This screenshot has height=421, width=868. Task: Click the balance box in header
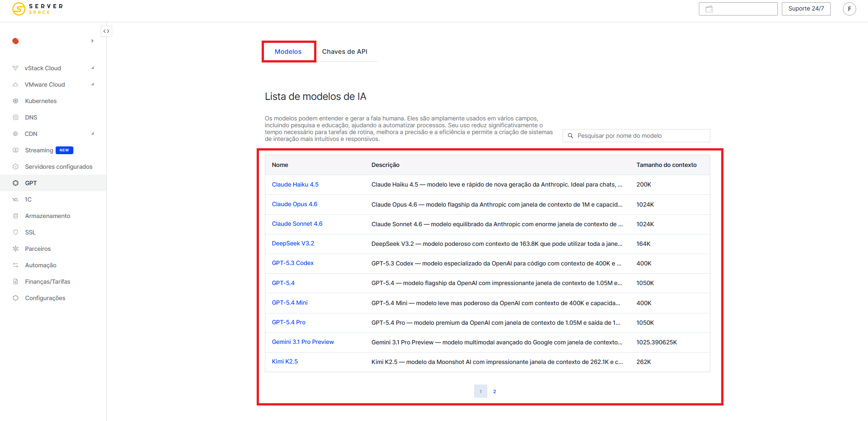tap(738, 9)
